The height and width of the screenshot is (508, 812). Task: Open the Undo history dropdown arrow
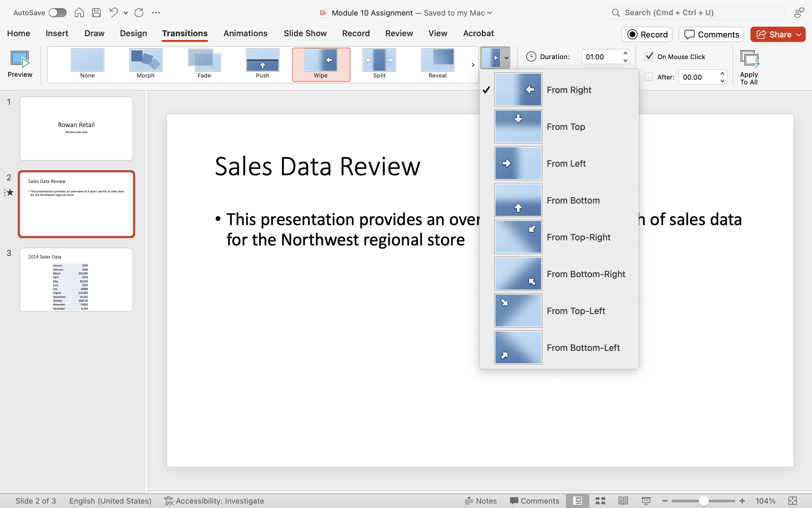126,13
